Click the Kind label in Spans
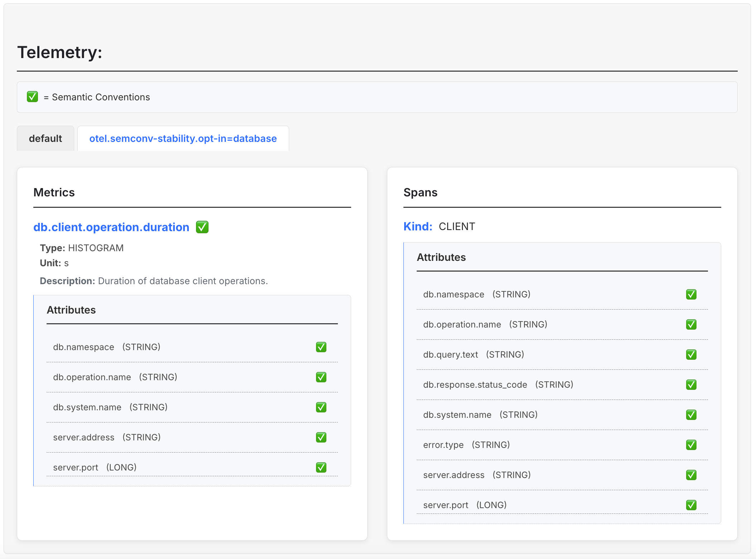The image size is (756, 559). click(417, 226)
